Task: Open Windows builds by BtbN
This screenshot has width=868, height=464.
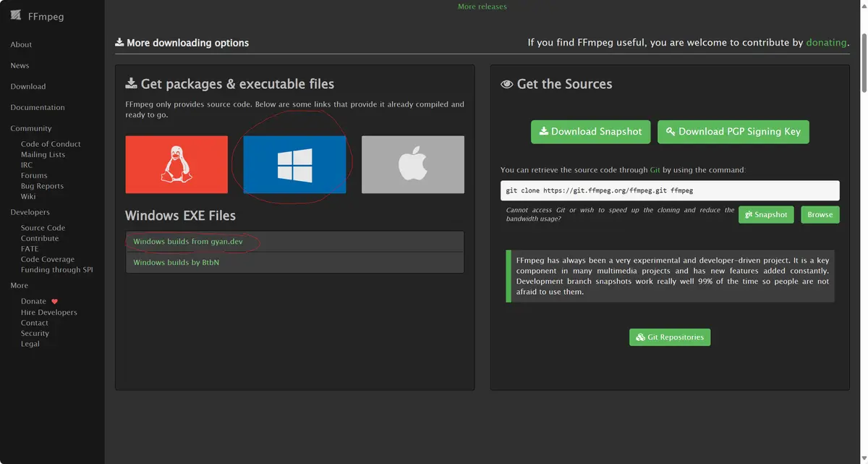Action: click(x=176, y=263)
